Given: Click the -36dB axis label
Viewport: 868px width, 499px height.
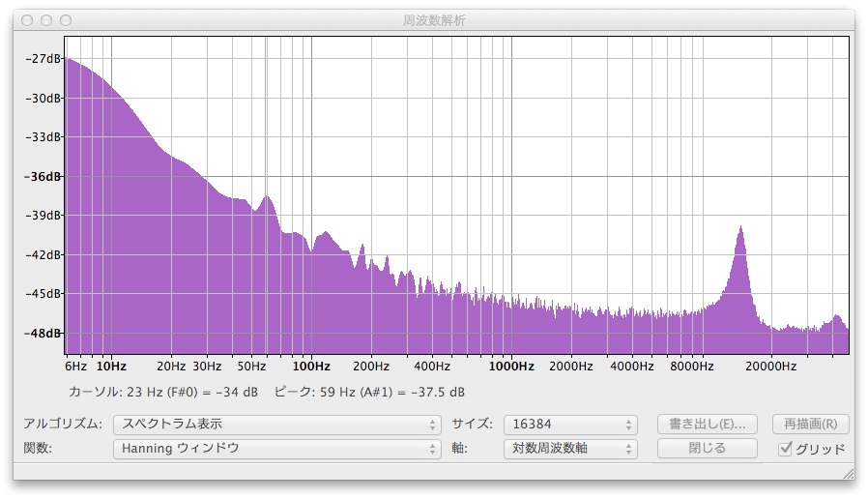Looking at the screenshot, I should [43, 177].
